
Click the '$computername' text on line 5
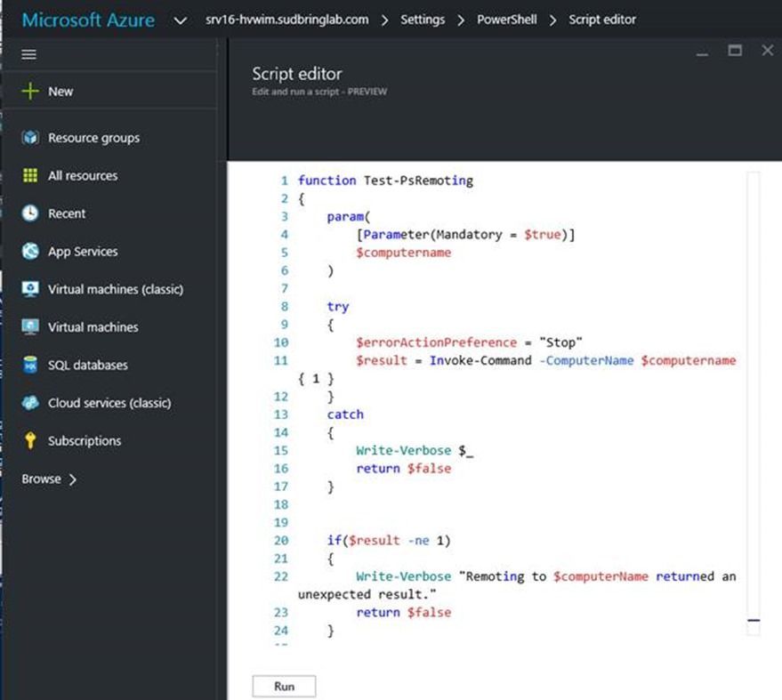tap(404, 253)
